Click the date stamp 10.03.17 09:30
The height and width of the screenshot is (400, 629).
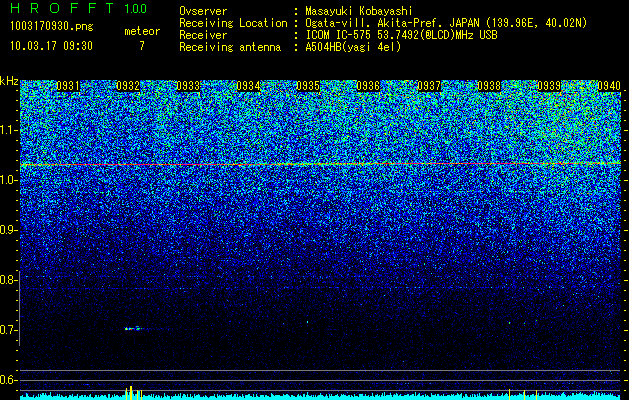click(51, 46)
